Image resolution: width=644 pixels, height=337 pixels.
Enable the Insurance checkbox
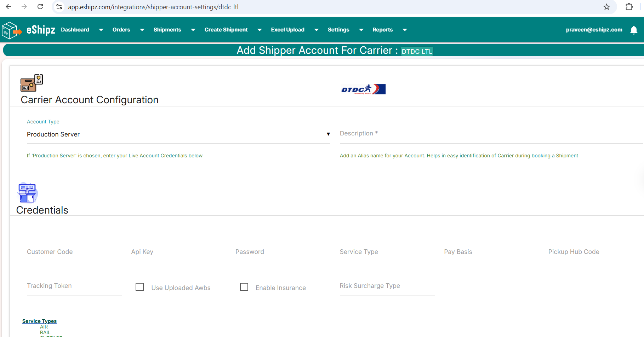click(244, 287)
